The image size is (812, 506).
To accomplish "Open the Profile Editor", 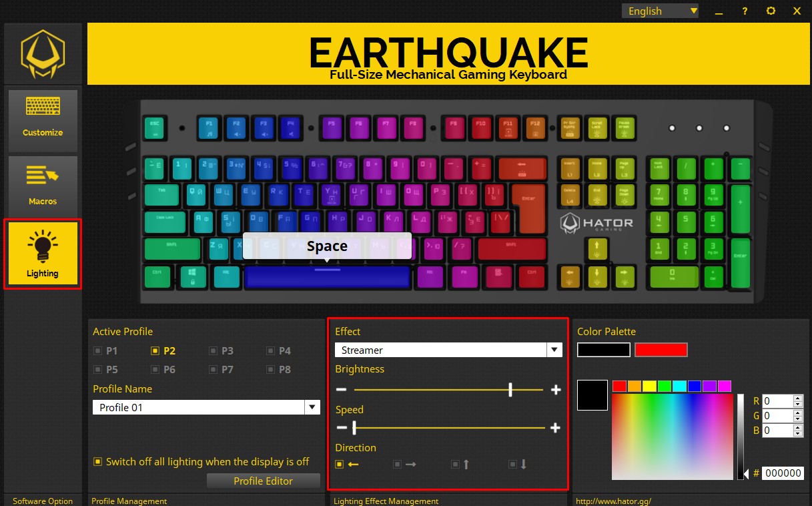I will (x=264, y=481).
